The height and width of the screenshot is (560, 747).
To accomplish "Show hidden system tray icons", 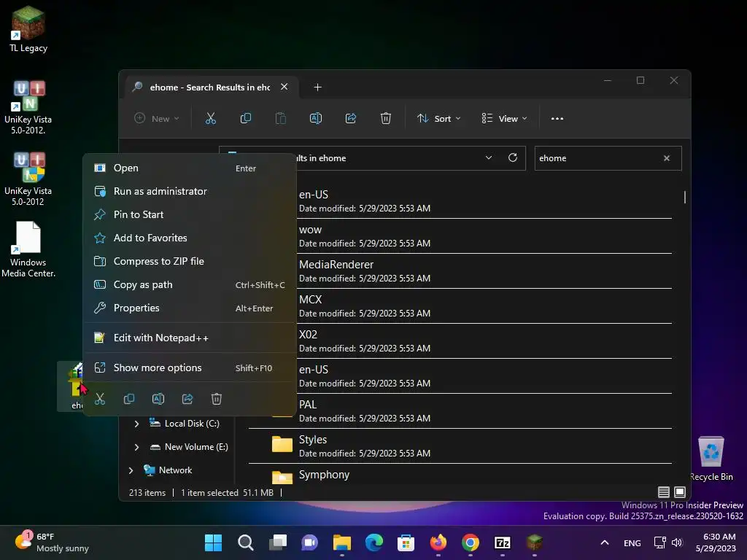I will pos(605,542).
